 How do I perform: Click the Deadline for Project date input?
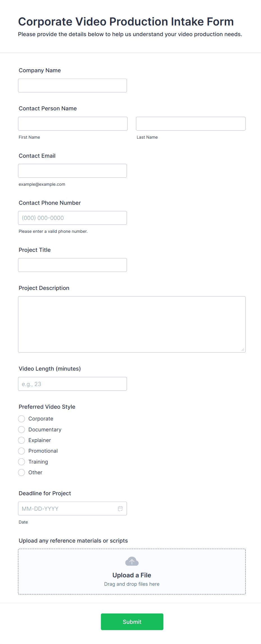point(67,508)
